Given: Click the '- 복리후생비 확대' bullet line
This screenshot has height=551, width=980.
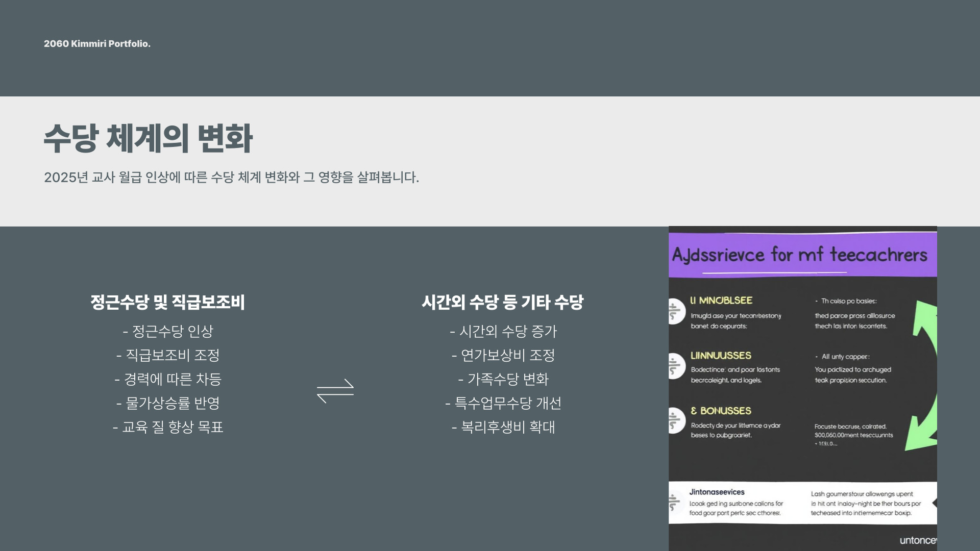Looking at the screenshot, I should (503, 427).
